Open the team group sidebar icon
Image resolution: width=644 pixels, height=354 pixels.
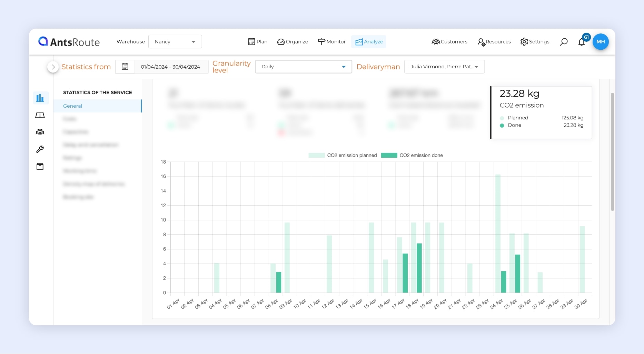coord(40,132)
